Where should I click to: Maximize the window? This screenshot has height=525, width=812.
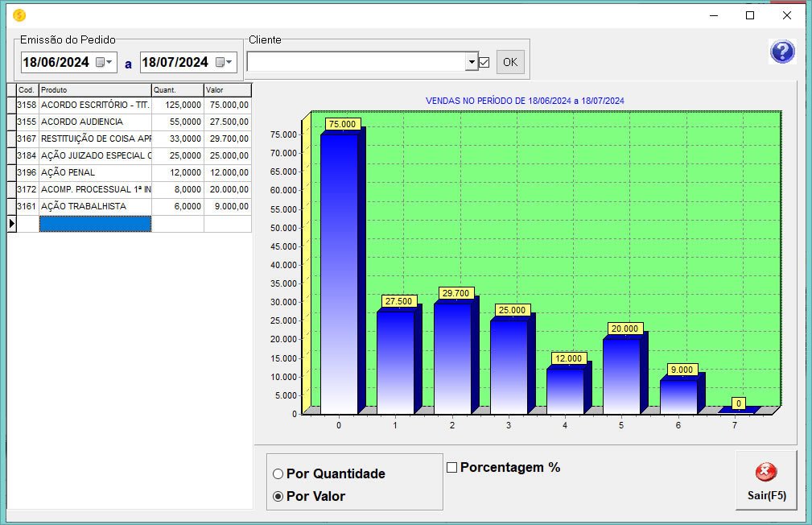750,15
